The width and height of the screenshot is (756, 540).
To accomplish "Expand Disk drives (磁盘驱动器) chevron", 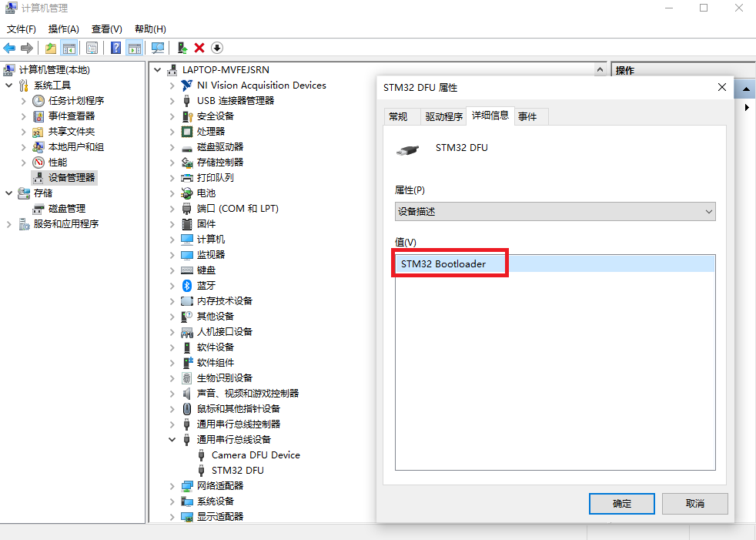I will click(x=172, y=147).
